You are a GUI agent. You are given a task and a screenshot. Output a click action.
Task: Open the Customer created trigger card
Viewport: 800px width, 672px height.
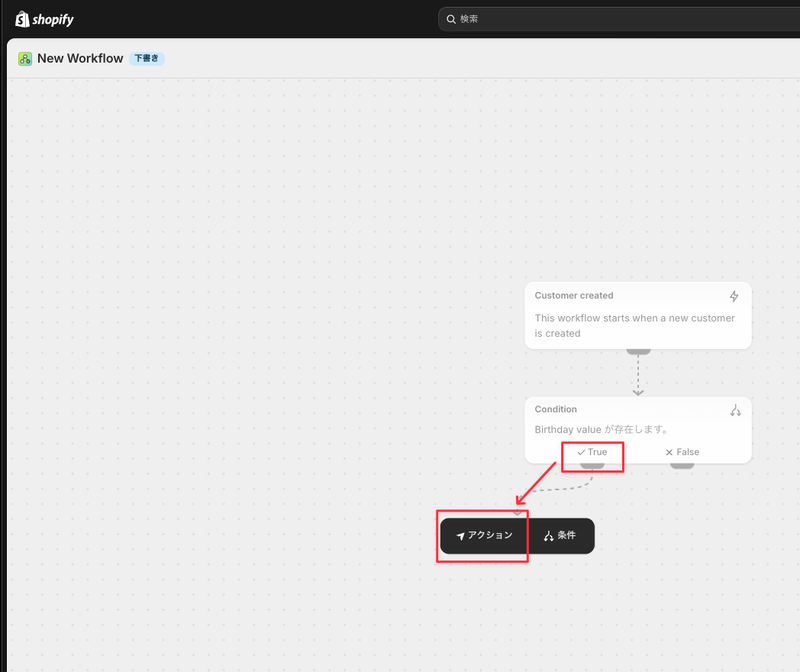638,315
